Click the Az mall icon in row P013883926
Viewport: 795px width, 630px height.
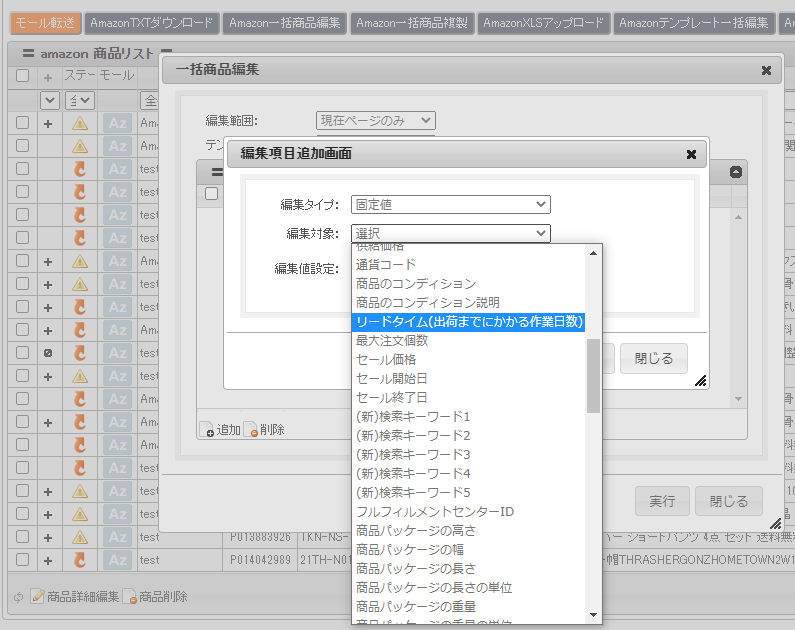[118, 537]
